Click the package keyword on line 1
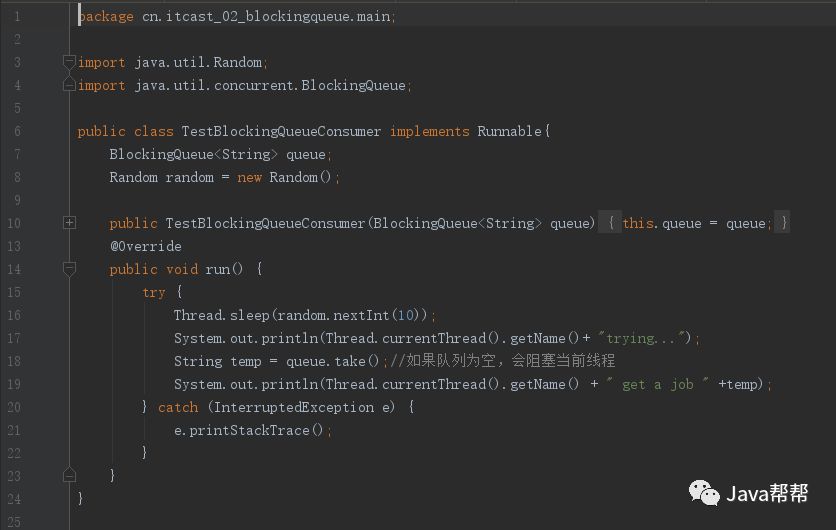836x530 pixels. [106, 17]
